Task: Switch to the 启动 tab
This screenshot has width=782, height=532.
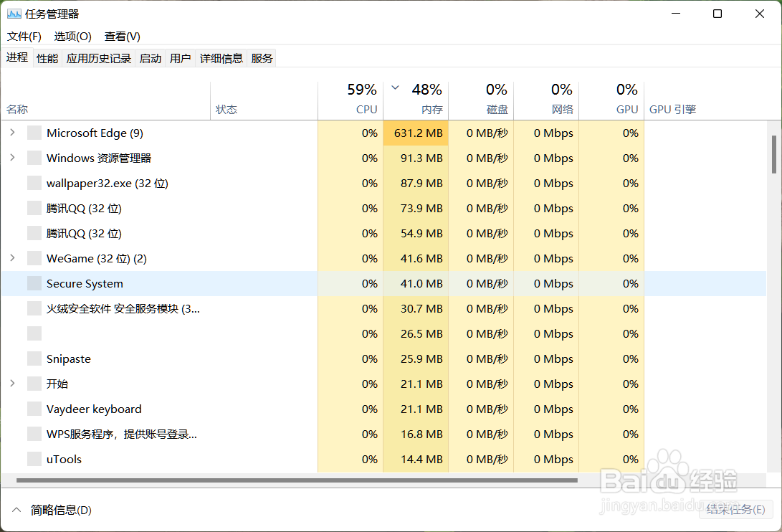Action: point(150,58)
